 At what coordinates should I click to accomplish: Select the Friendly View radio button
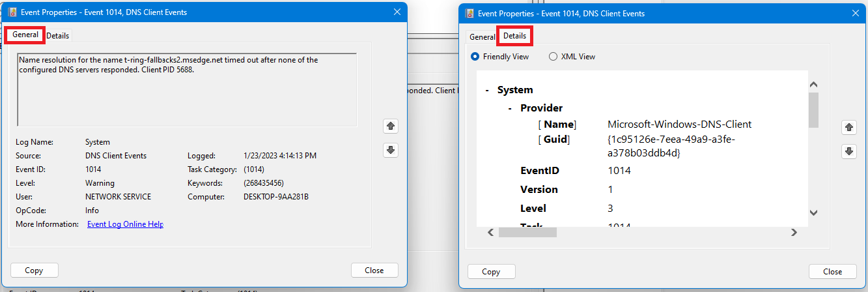click(475, 57)
